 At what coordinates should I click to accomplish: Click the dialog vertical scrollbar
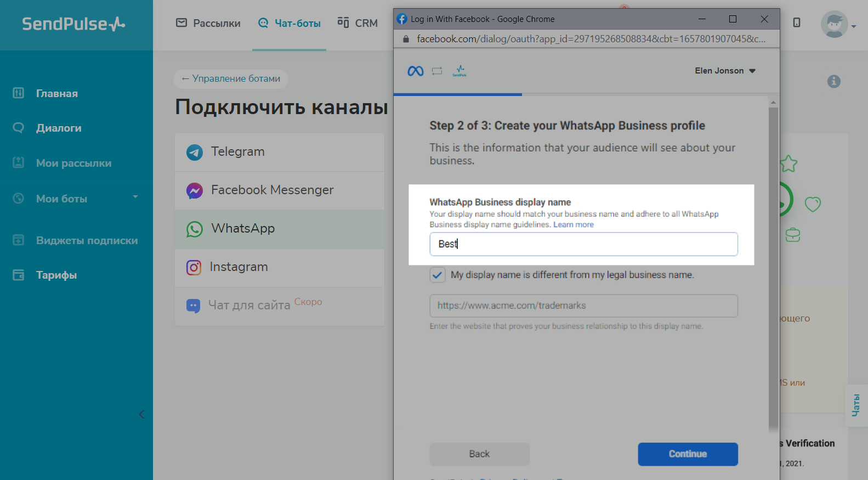click(x=773, y=269)
